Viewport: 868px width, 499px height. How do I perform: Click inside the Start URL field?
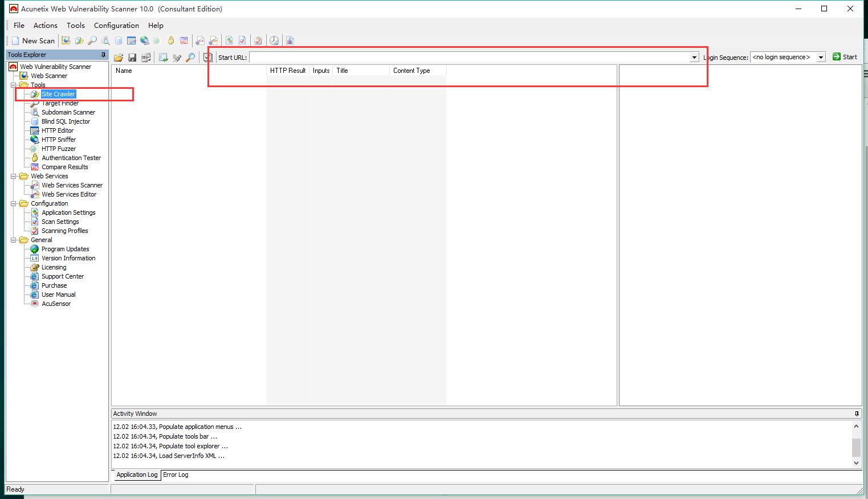pos(467,58)
